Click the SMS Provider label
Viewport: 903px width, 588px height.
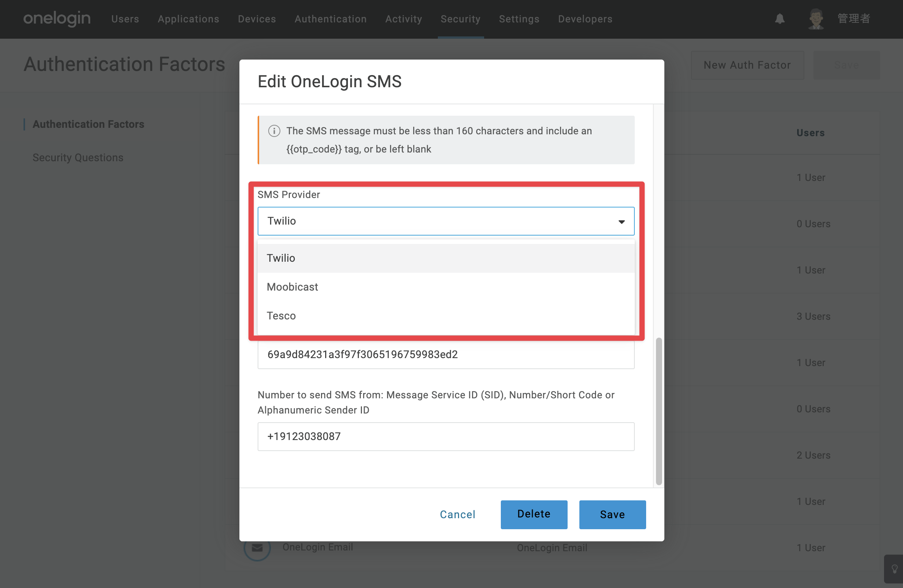[x=289, y=195]
